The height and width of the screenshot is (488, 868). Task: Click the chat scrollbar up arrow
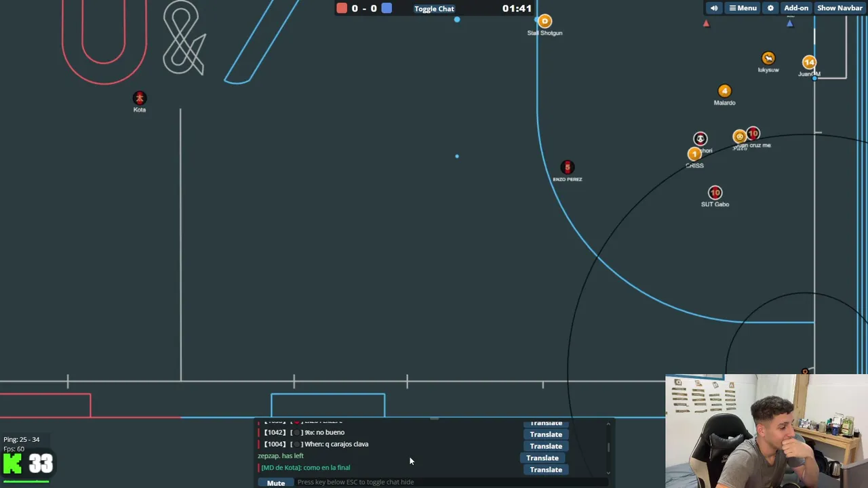pyautogui.click(x=608, y=424)
